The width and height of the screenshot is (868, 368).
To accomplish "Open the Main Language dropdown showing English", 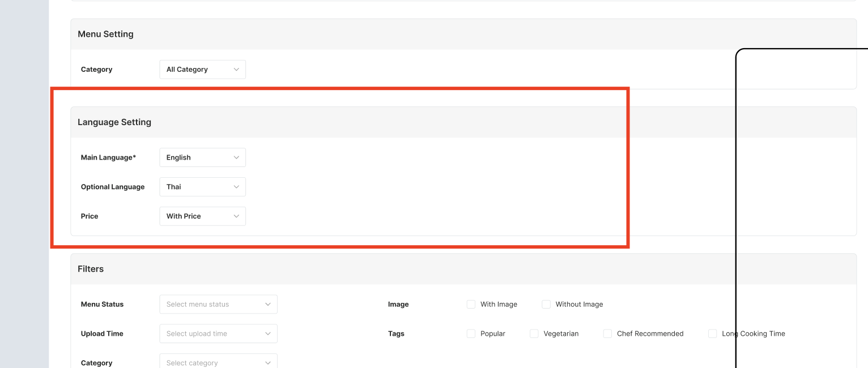I will pyautogui.click(x=202, y=157).
